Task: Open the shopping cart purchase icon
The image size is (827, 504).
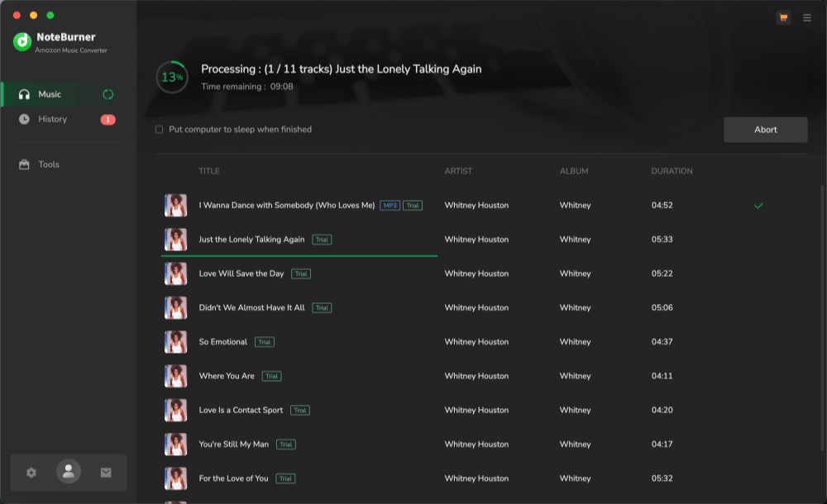Action: 783,17
